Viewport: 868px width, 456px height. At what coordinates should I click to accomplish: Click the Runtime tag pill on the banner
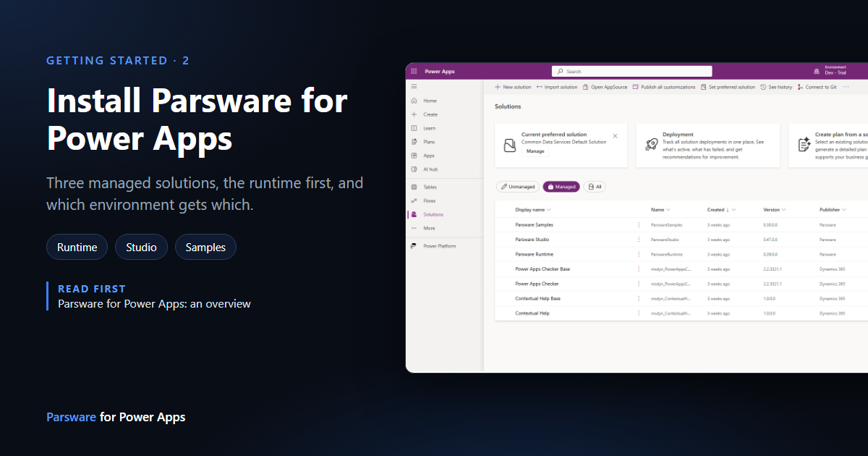[77, 247]
